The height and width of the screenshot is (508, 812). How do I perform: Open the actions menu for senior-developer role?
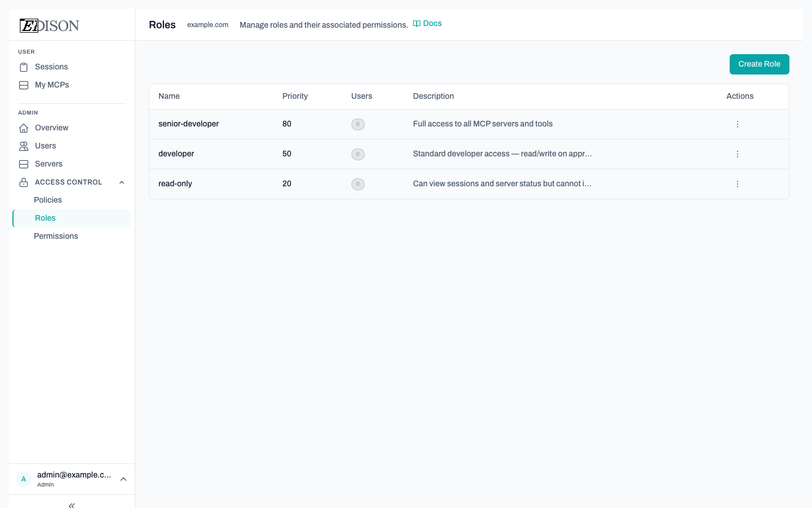coord(738,124)
